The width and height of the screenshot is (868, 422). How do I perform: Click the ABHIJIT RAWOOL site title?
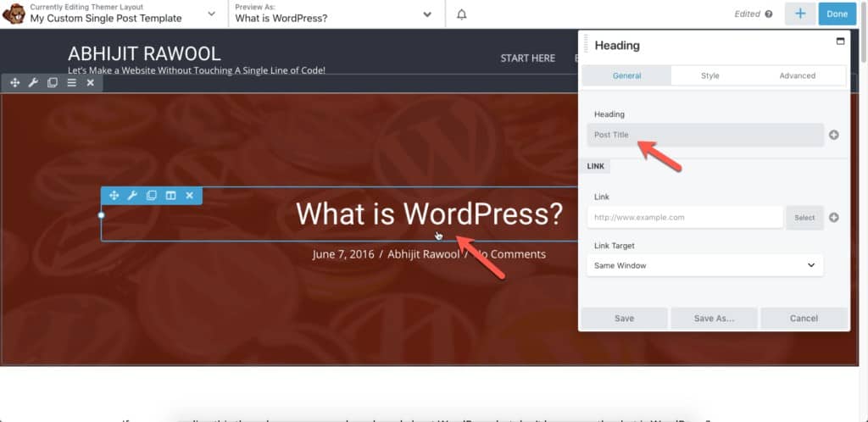144,53
